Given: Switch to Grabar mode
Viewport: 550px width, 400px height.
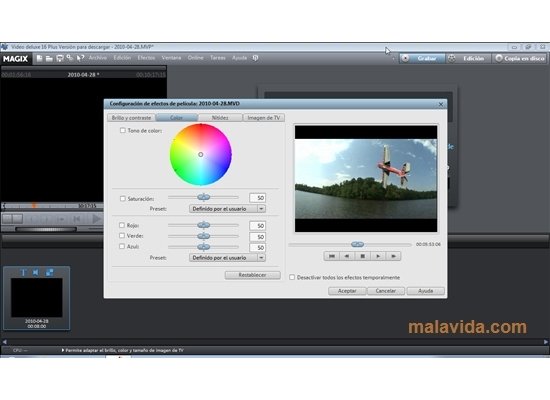Looking at the screenshot, I should click(422, 58).
